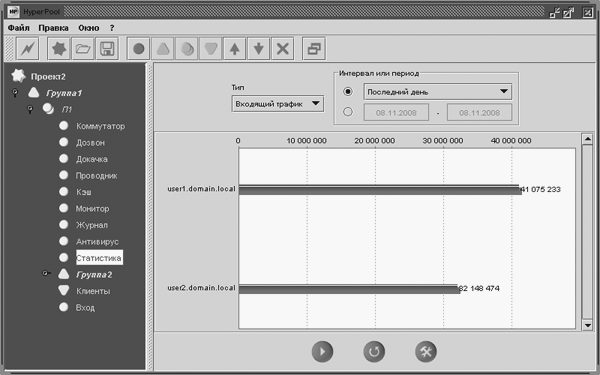The image size is (600, 375).
Task: Refresh chart with round reload button
Action: [x=374, y=351]
